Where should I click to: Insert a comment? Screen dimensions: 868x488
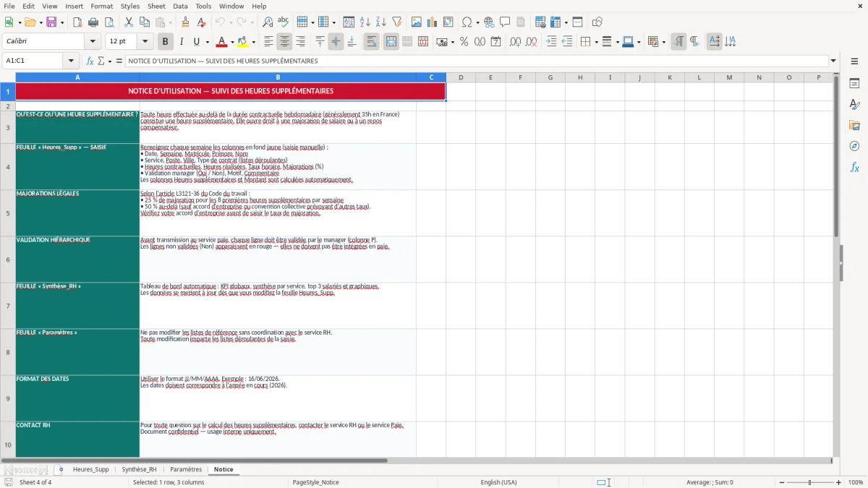pos(505,22)
